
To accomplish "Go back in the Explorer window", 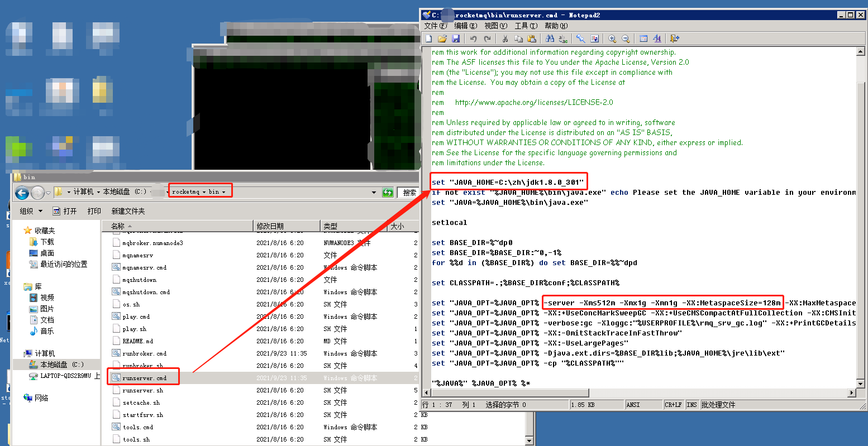I will pos(22,193).
